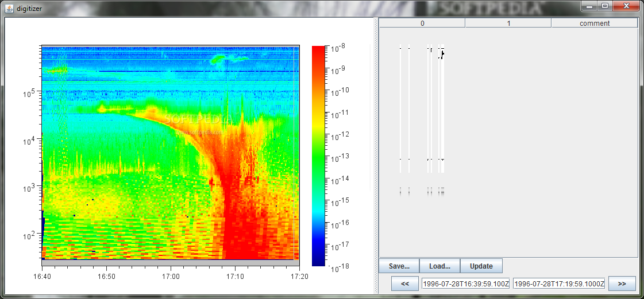
Task: Select the comment column header
Action: pyautogui.click(x=594, y=24)
